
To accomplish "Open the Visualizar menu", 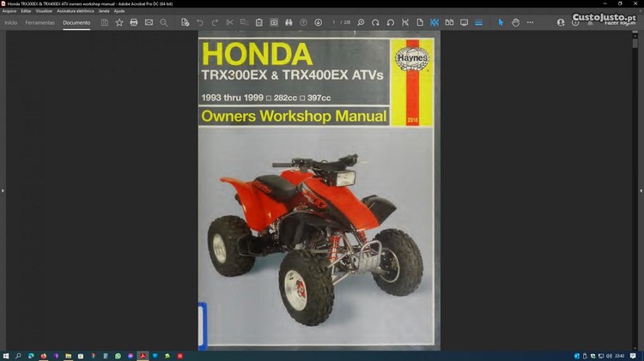I will (44, 11).
